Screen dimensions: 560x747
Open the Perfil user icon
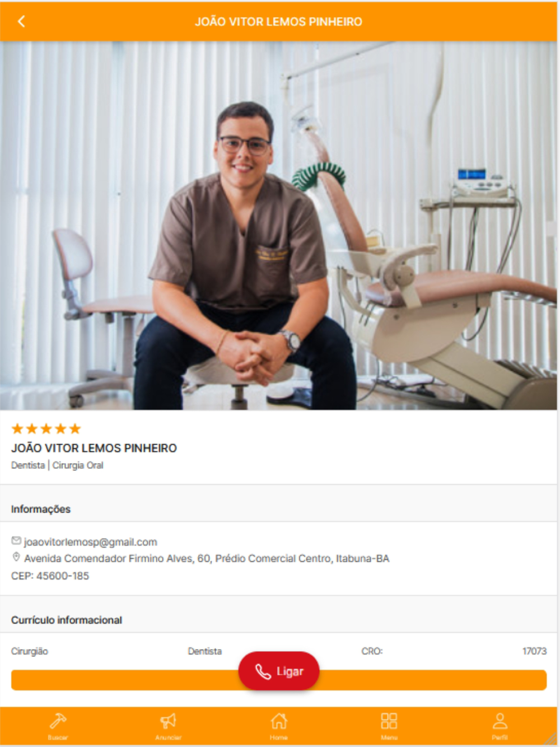(x=500, y=726)
